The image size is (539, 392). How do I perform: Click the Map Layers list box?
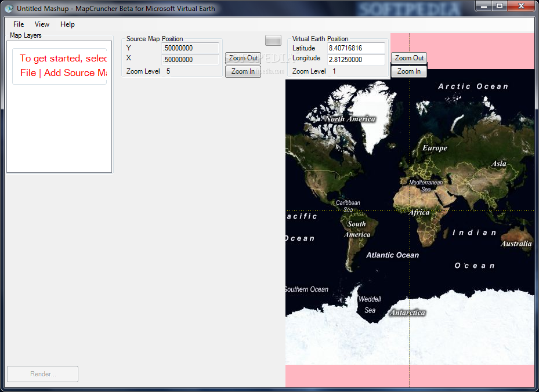pos(59,107)
